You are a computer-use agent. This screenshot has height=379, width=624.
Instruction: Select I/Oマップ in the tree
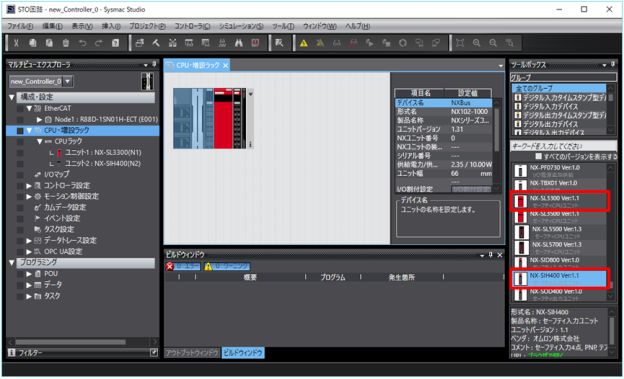57,174
